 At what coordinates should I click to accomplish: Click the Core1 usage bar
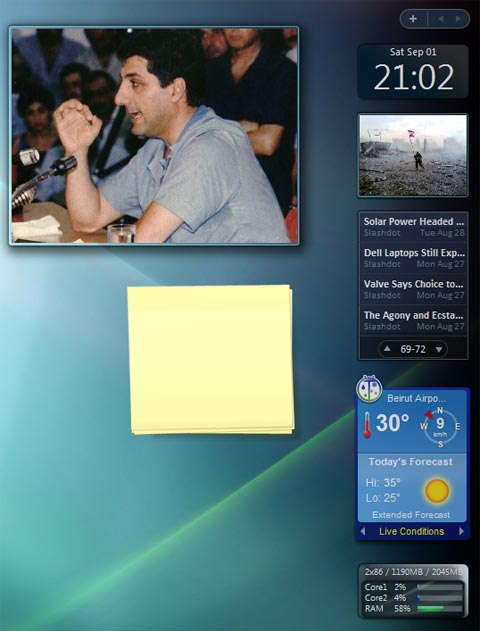pos(439,588)
